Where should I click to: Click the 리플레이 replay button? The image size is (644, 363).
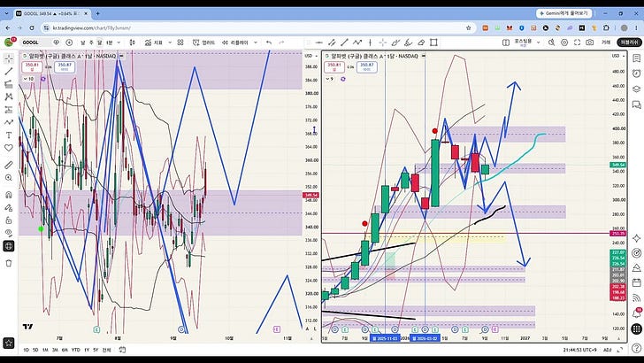click(x=235, y=42)
